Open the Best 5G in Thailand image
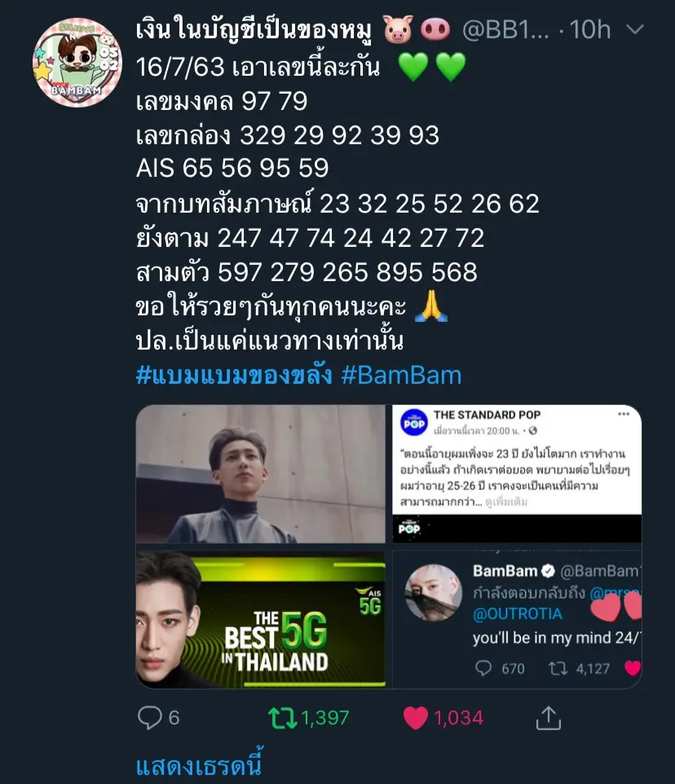Image resolution: width=675 pixels, height=784 pixels. [261, 619]
